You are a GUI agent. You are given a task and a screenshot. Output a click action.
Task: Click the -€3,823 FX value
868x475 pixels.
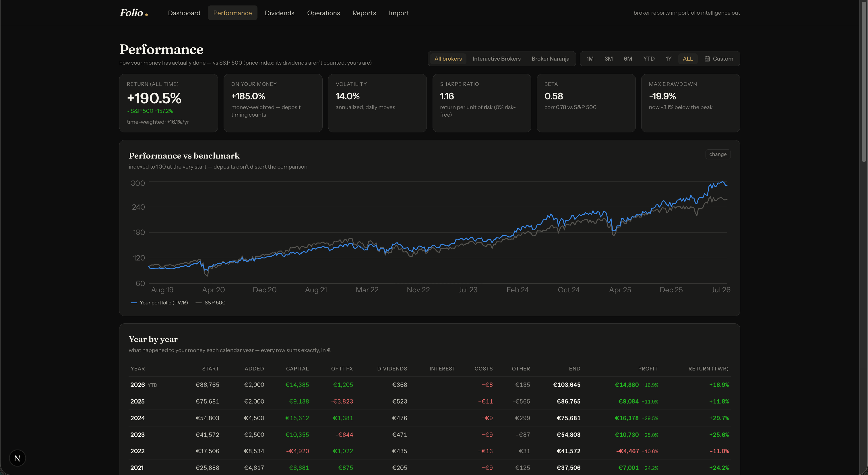coord(342,401)
